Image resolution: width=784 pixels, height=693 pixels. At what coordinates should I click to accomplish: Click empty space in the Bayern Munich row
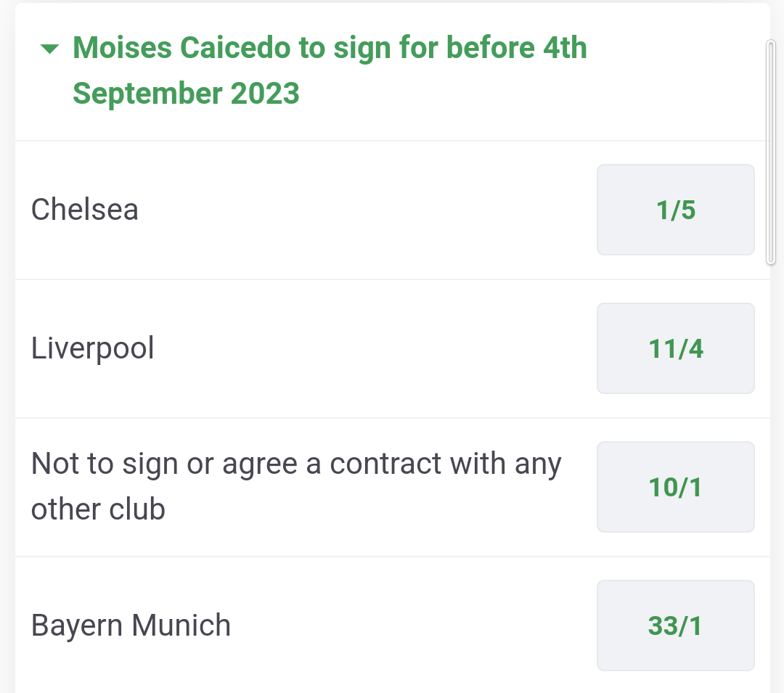[x=410, y=625]
